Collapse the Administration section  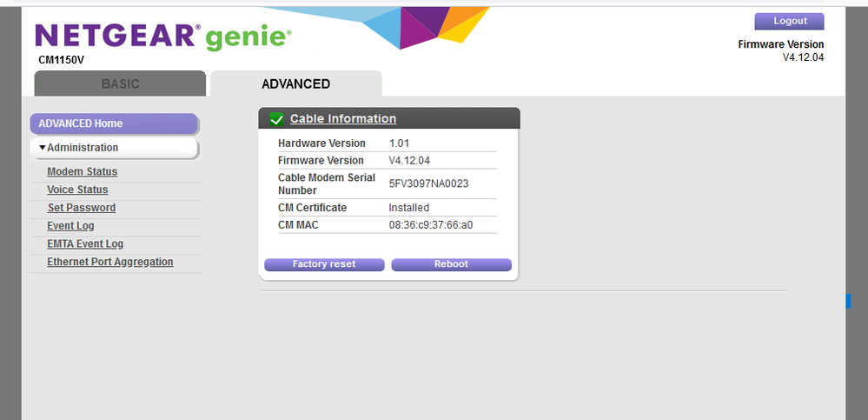[x=114, y=147]
